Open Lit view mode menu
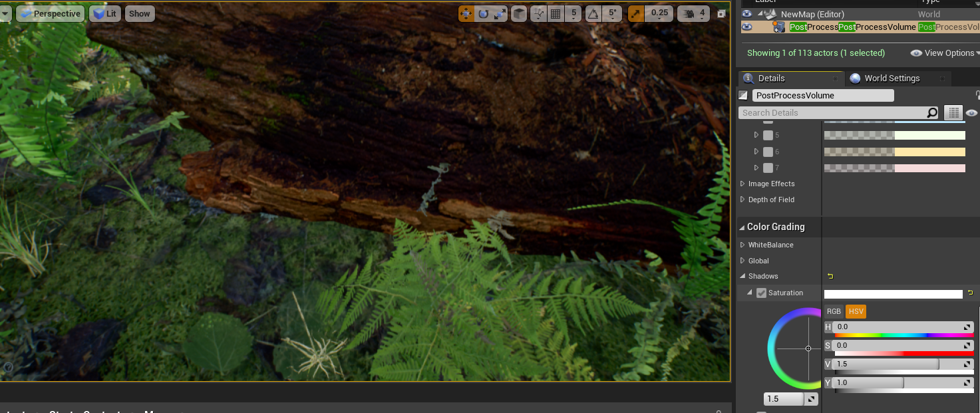Viewport: 980px width, 413px height. click(104, 13)
